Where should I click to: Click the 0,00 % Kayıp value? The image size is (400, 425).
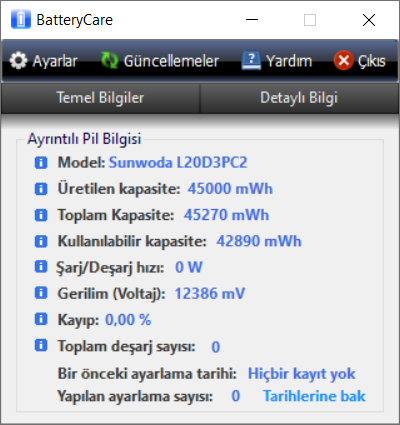[128, 320]
